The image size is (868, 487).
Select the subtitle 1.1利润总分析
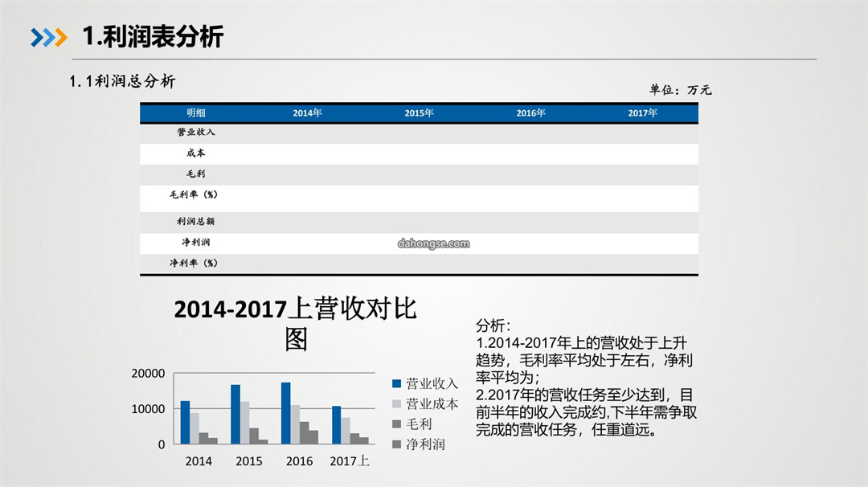[x=122, y=81]
